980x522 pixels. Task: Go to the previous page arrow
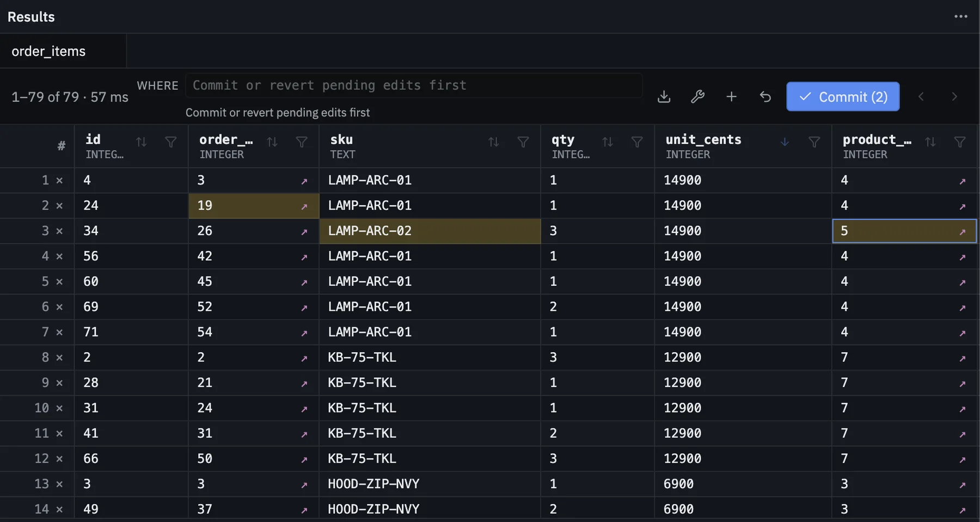click(921, 97)
